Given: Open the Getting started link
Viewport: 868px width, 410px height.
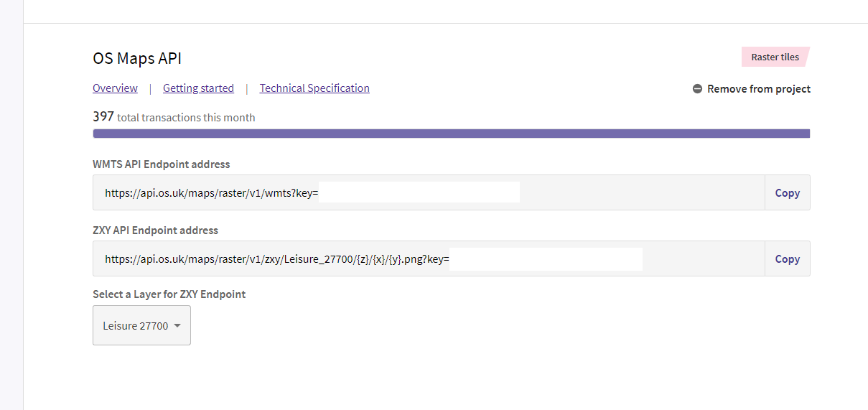Looking at the screenshot, I should tap(198, 88).
